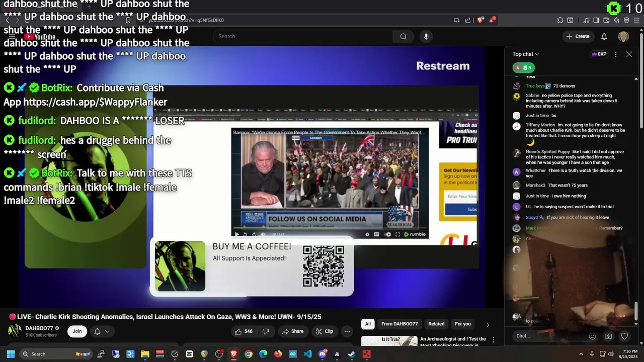This screenshot has width=644, height=362.
Task: Open more video actions ellipsis
Action: (x=347, y=331)
